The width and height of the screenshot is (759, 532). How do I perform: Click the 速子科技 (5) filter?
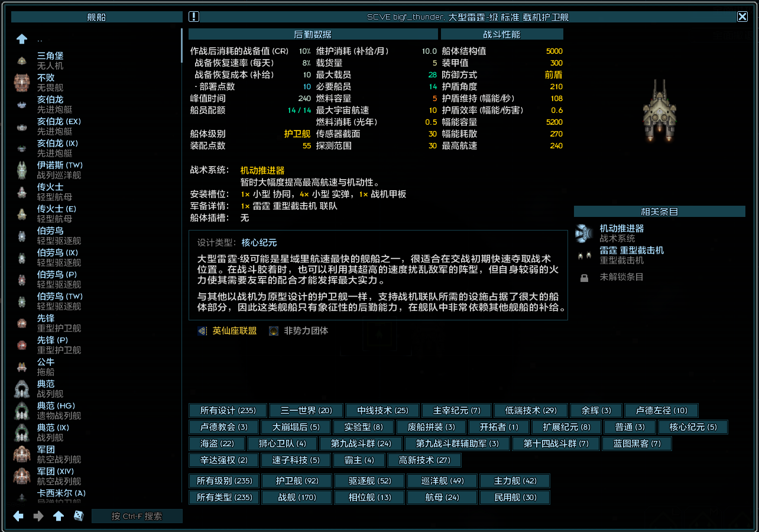tap(296, 460)
